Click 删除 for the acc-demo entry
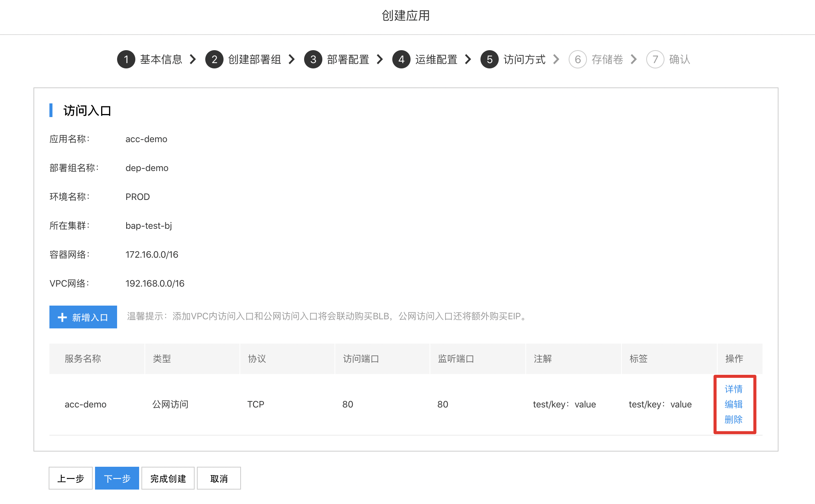815x504 pixels. tap(734, 420)
